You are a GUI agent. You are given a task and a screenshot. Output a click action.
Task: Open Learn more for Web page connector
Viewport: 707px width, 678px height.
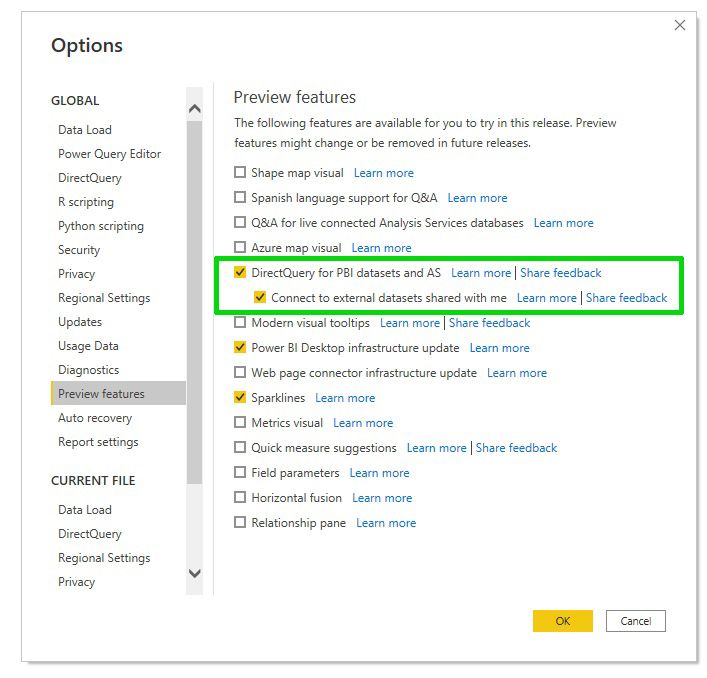point(517,373)
